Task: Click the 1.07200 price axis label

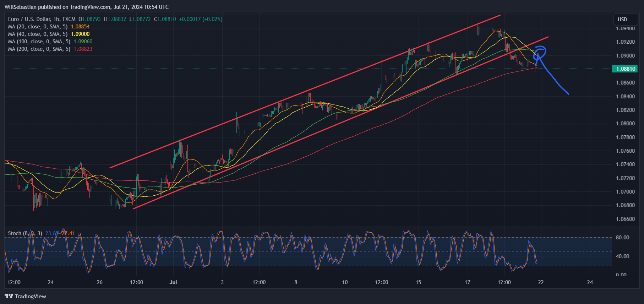Action: pos(625,178)
